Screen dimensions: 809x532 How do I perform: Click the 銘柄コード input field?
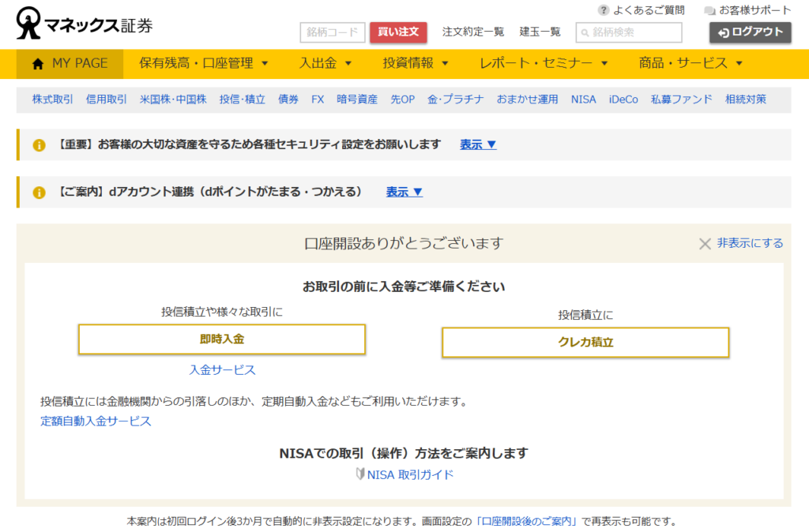point(333,32)
